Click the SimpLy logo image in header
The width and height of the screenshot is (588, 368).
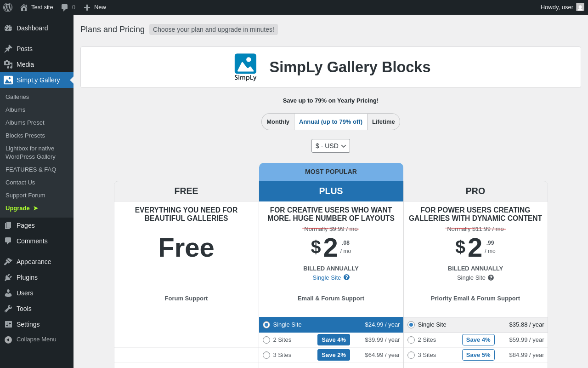pyautogui.click(x=245, y=67)
